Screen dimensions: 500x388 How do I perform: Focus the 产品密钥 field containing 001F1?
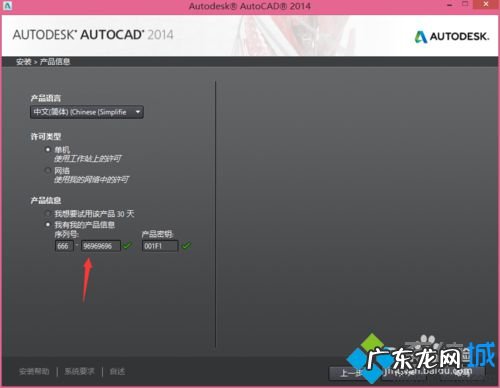pyautogui.click(x=160, y=246)
